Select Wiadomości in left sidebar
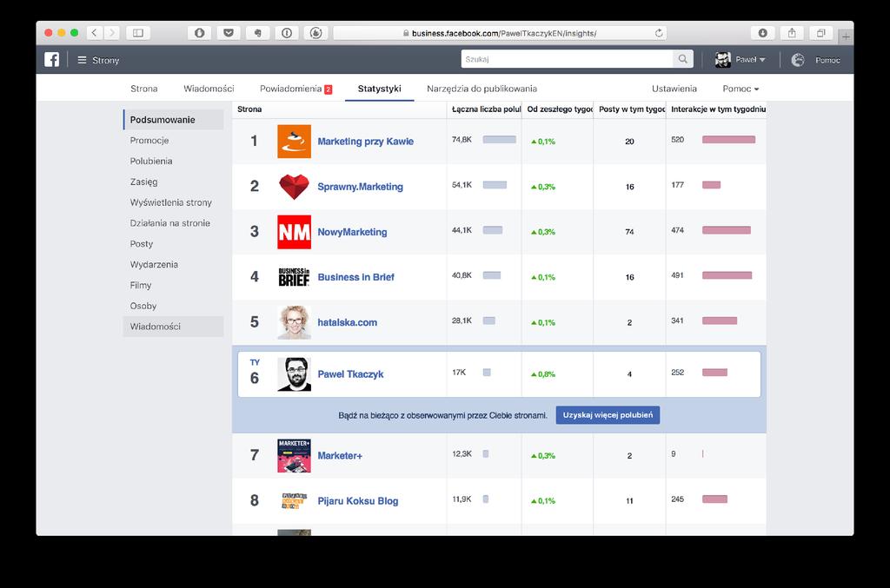 174,327
